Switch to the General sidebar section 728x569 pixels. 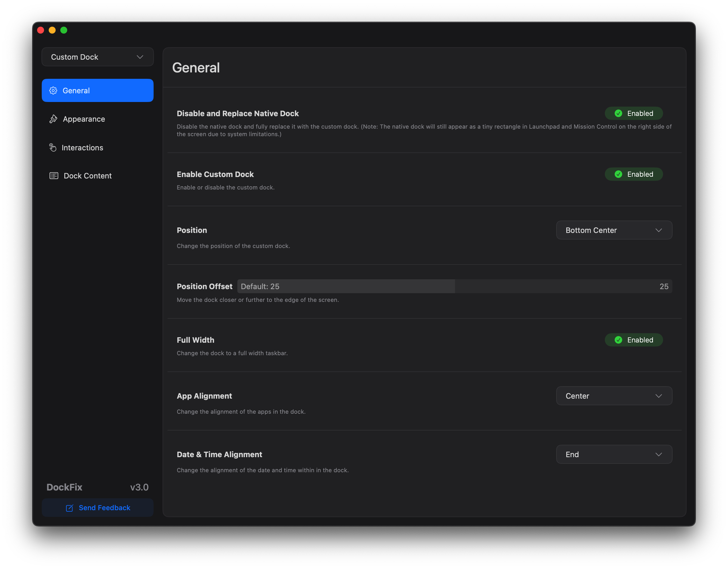point(97,91)
